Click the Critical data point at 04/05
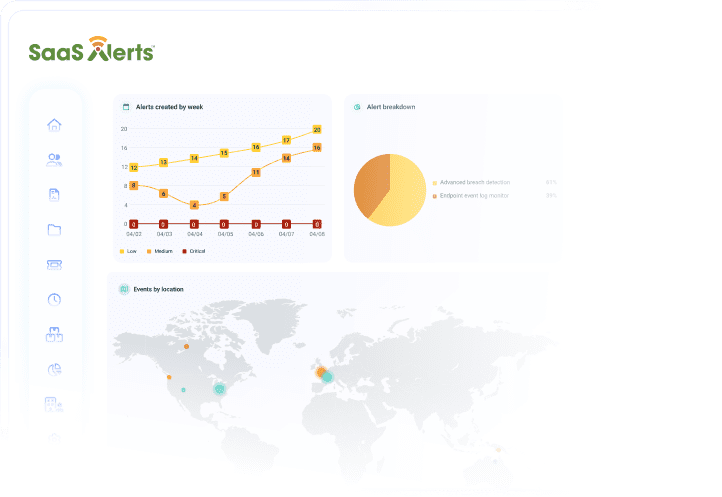 224,224
